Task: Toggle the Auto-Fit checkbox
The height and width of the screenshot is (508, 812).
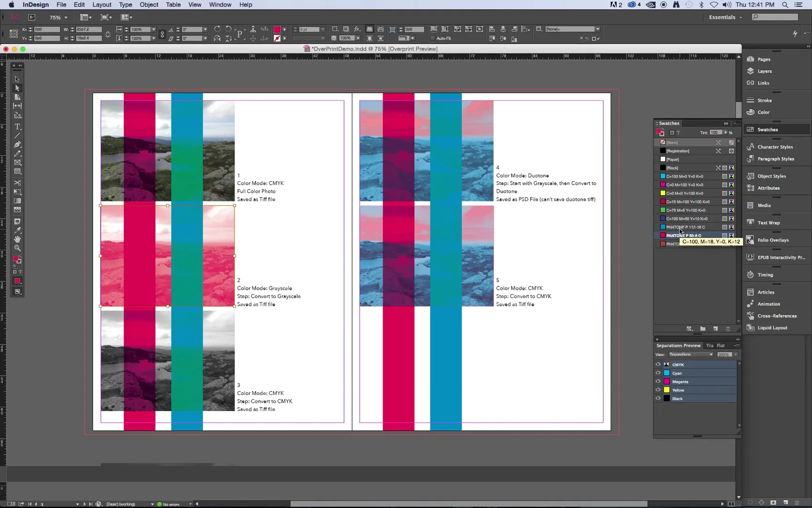Action: pyautogui.click(x=432, y=39)
